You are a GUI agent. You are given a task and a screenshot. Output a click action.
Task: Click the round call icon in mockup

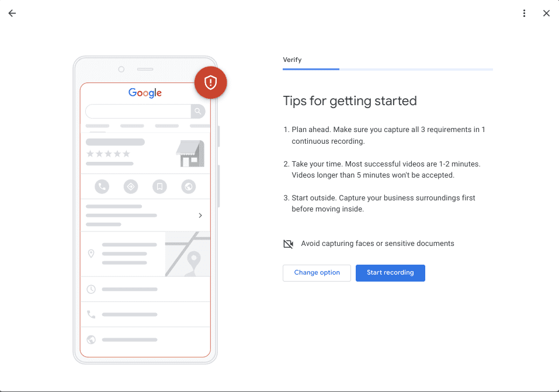coord(102,186)
